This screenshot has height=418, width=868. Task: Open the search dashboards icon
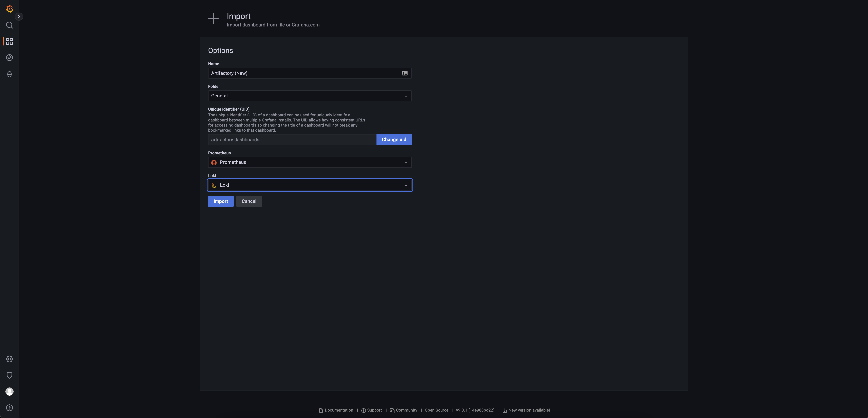(x=10, y=25)
